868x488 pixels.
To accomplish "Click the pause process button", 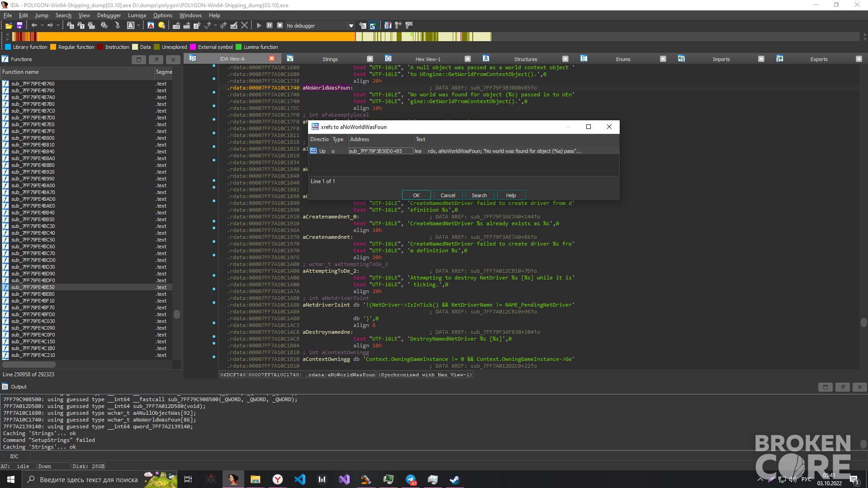I will pos(270,26).
